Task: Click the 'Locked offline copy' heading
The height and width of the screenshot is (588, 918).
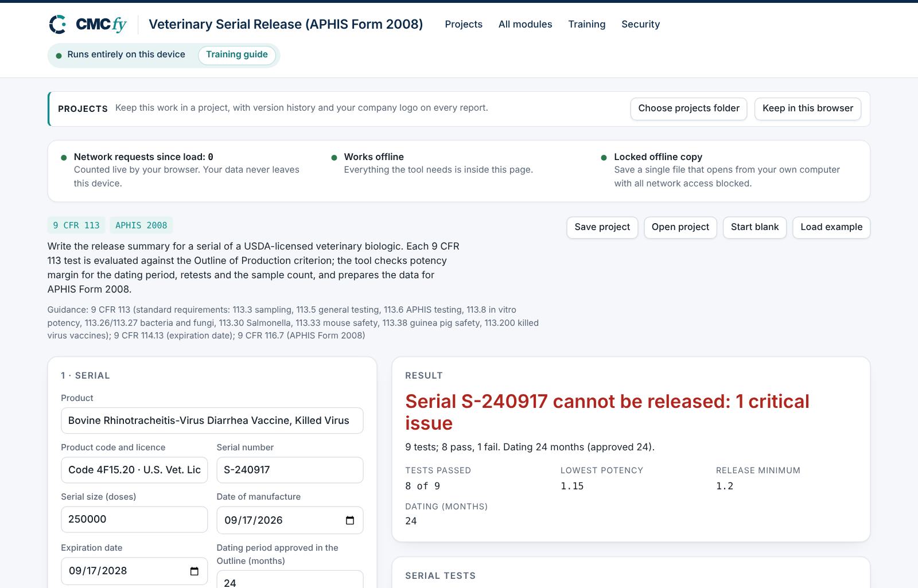Action: pyautogui.click(x=658, y=157)
